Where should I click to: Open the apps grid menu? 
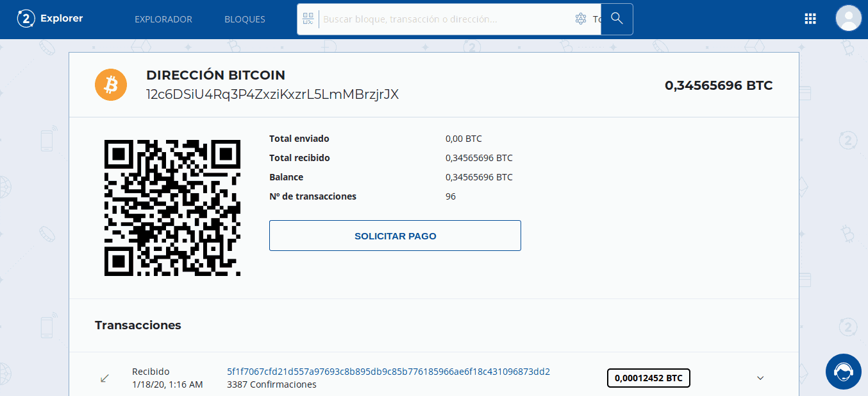click(810, 19)
